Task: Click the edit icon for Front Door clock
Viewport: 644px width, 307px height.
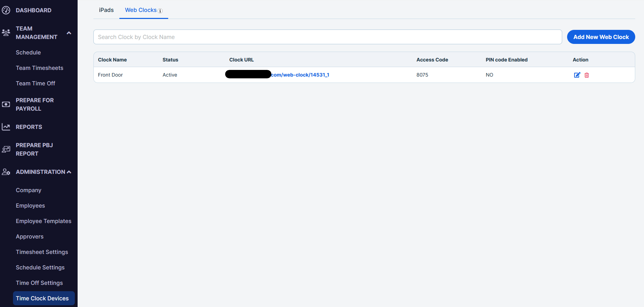Action: 577,75
